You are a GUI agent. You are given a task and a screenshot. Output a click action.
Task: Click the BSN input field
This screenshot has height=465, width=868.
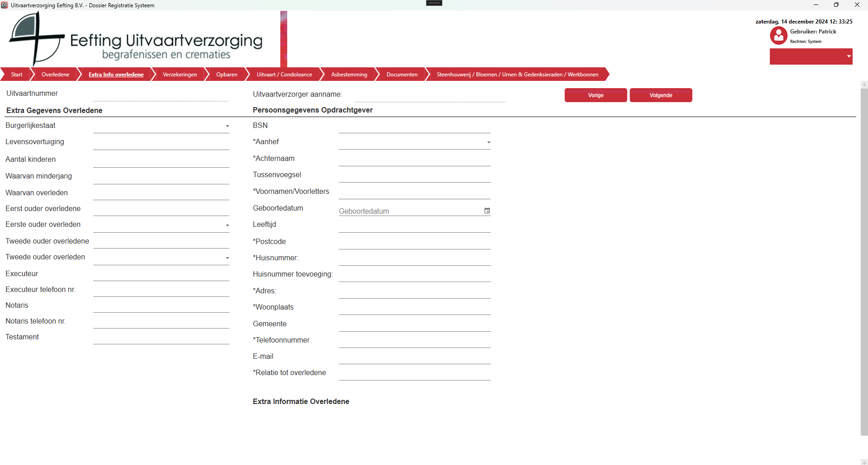[x=414, y=127]
